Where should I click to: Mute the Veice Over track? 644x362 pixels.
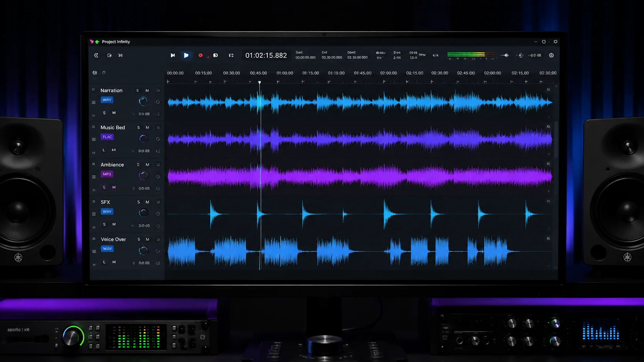click(x=147, y=239)
